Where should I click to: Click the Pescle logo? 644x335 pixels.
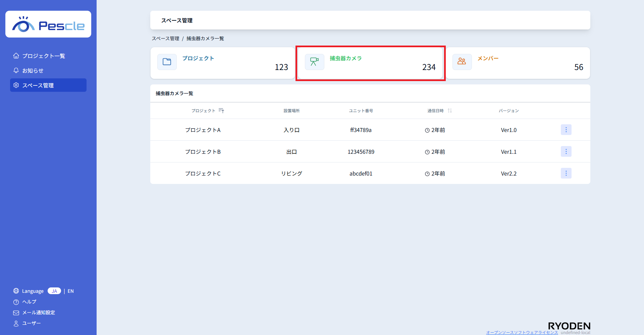pyautogui.click(x=48, y=24)
